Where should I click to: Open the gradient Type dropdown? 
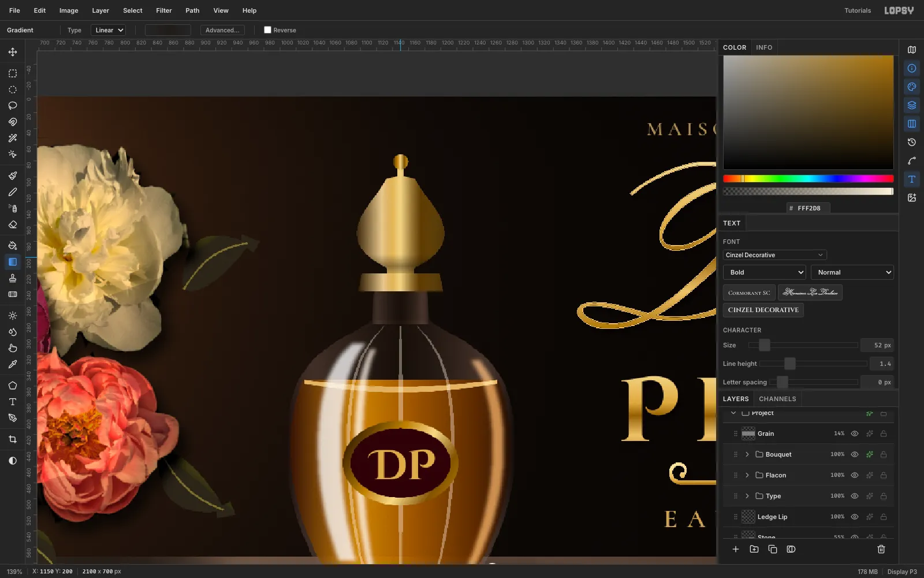pos(109,30)
